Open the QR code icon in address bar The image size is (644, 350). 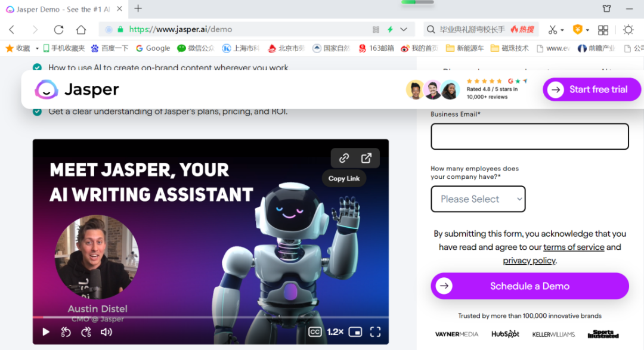click(x=376, y=30)
